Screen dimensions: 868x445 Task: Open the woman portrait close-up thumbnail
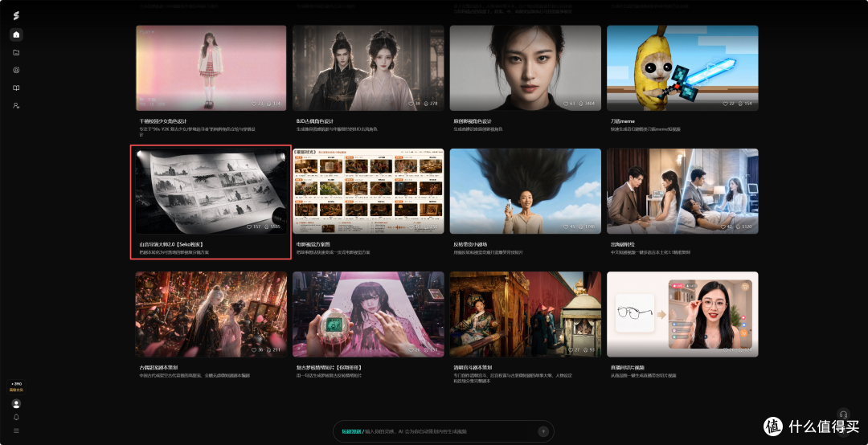tap(526, 68)
